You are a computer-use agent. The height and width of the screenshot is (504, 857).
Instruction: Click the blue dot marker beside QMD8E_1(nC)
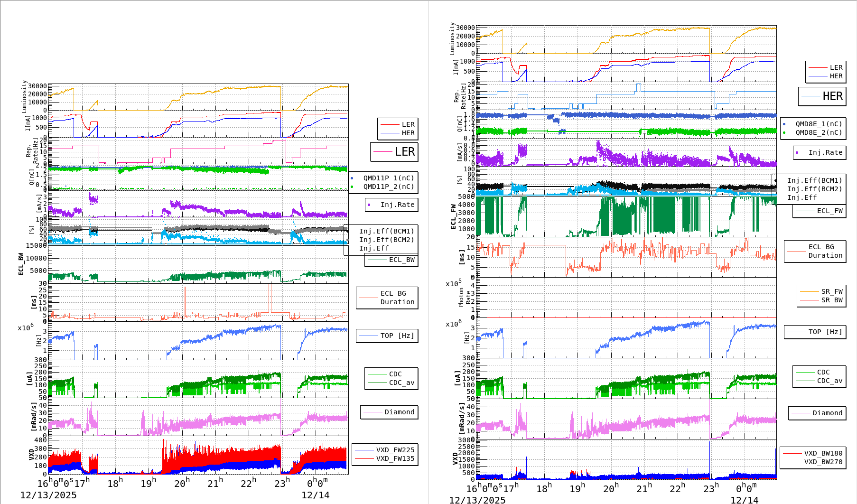point(784,124)
